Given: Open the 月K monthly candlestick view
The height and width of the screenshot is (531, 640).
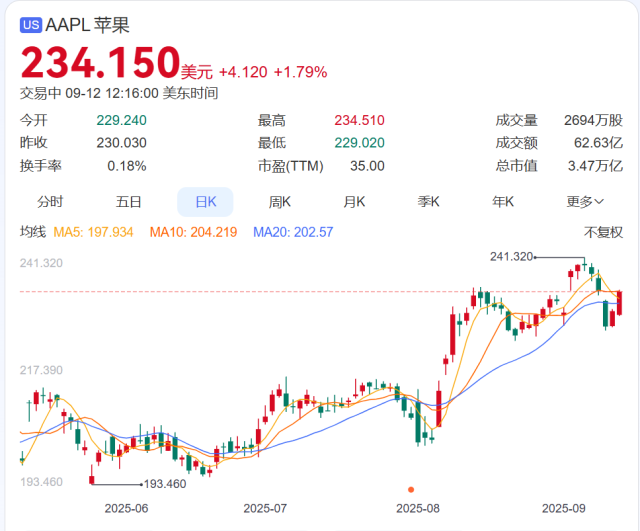Looking at the screenshot, I should (x=354, y=201).
